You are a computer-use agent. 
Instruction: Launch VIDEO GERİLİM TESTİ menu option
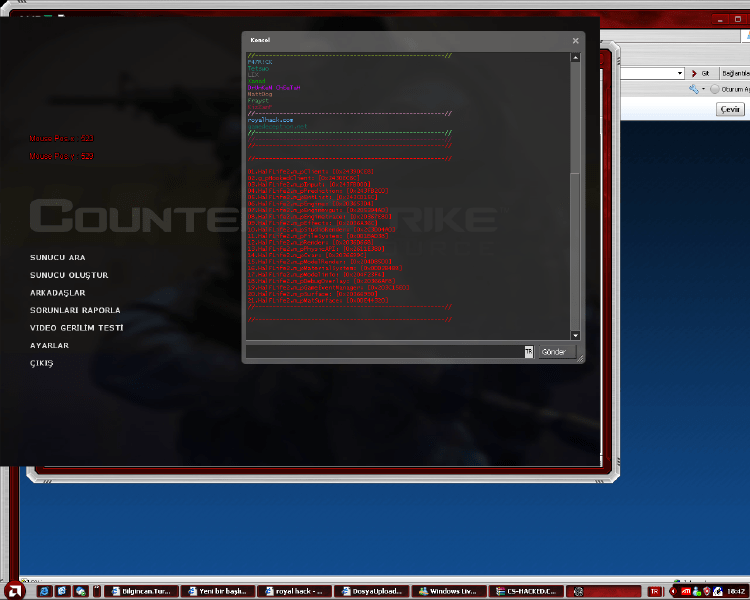point(77,328)
